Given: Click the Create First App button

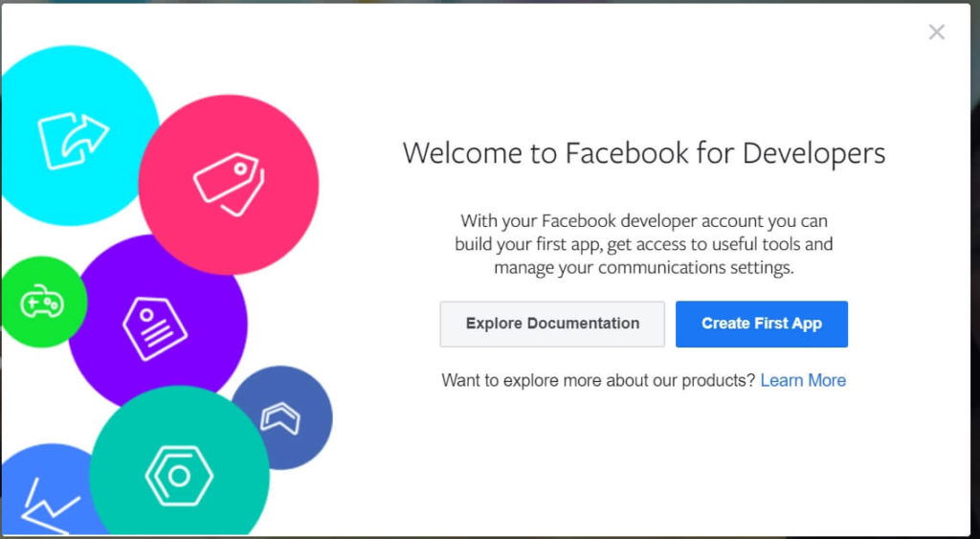Looking at the screenshot, I should (761, 324).
